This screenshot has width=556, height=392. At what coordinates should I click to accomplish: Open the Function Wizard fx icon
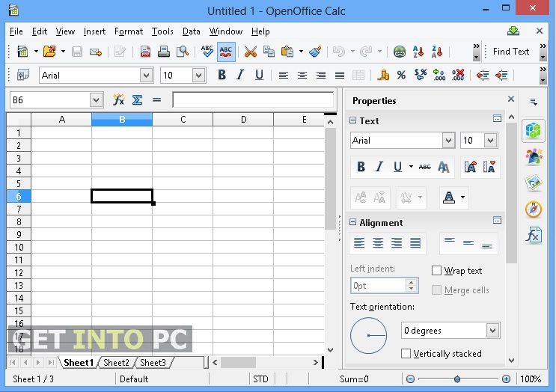[x=118, y=100]
